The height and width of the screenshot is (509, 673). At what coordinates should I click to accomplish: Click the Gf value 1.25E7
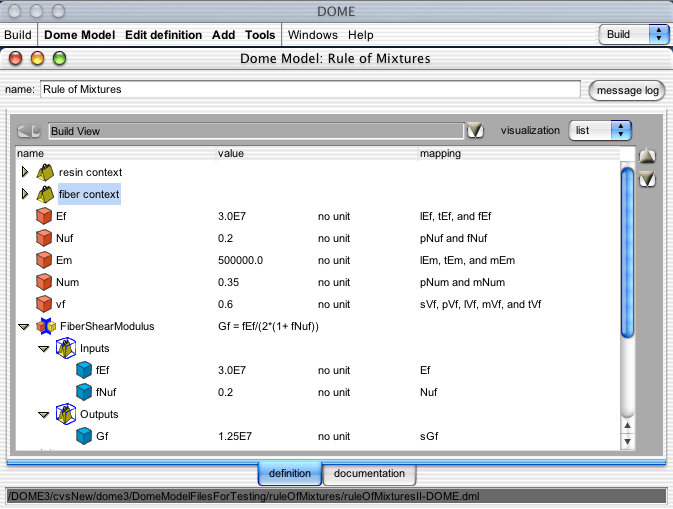tap(235, 436)
